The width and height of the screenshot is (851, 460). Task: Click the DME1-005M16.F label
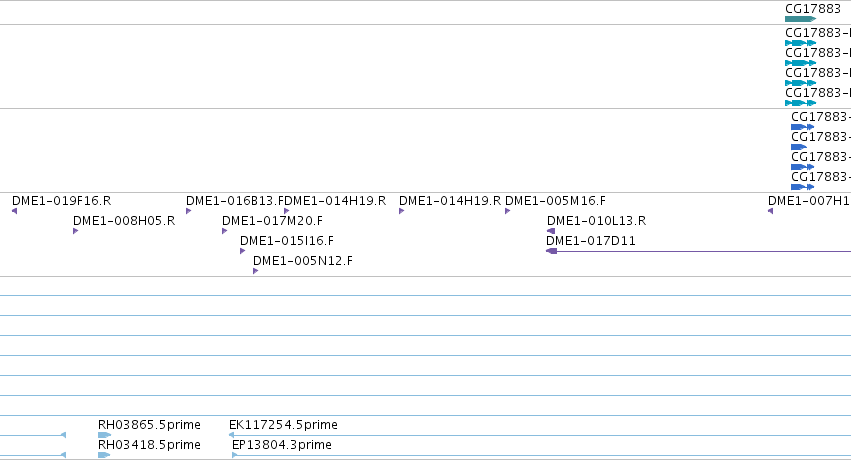[555, 201]
